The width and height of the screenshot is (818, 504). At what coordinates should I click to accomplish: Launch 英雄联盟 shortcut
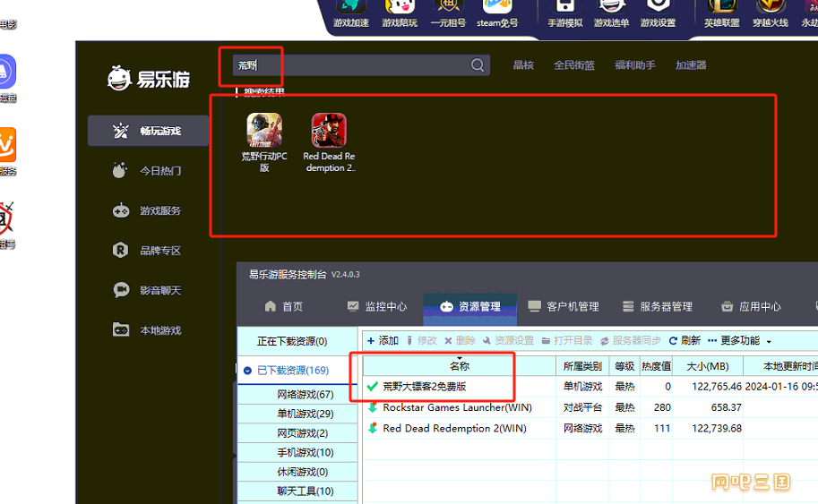pos(721,13)
